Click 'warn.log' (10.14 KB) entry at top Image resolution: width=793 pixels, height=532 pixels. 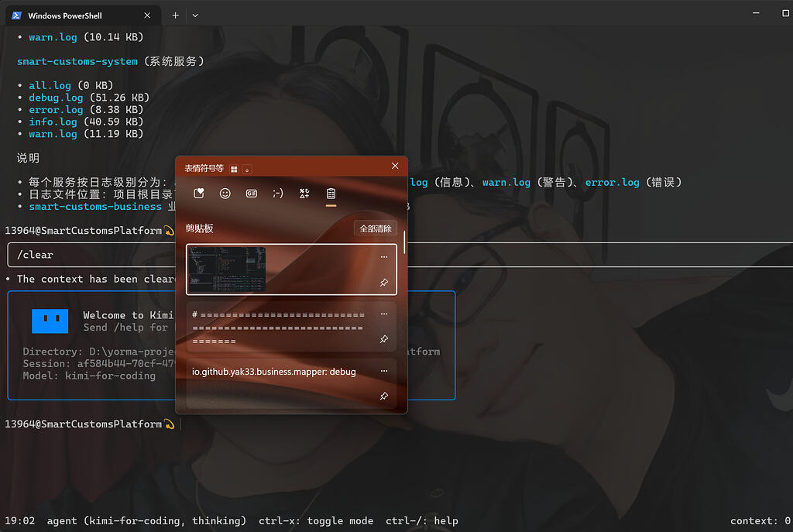pyautogui.click(x=53, y=37)
